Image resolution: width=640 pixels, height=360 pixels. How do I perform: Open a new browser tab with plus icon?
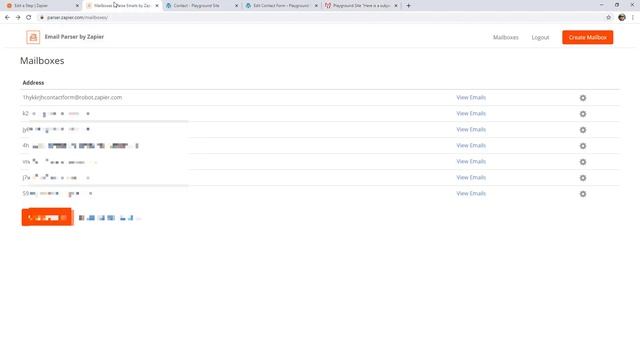[408, 6]
